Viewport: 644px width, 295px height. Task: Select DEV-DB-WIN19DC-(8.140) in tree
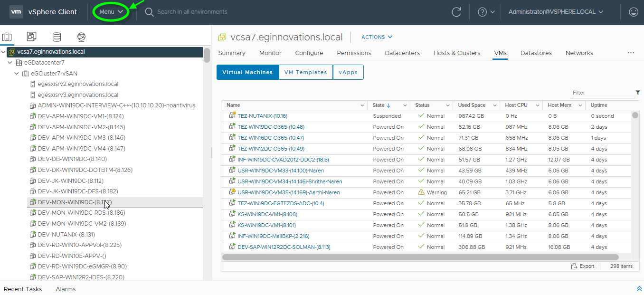[72, 159]
